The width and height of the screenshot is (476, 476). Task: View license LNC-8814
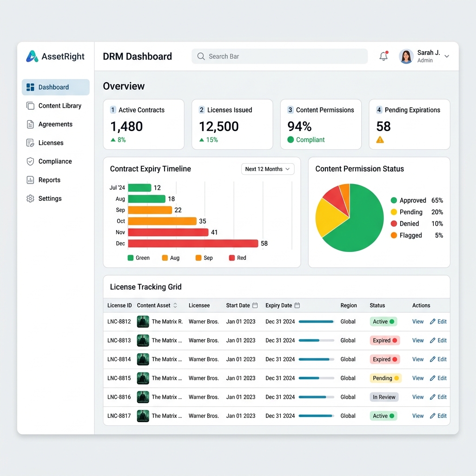pyautogui.click(x=418, y=359)
